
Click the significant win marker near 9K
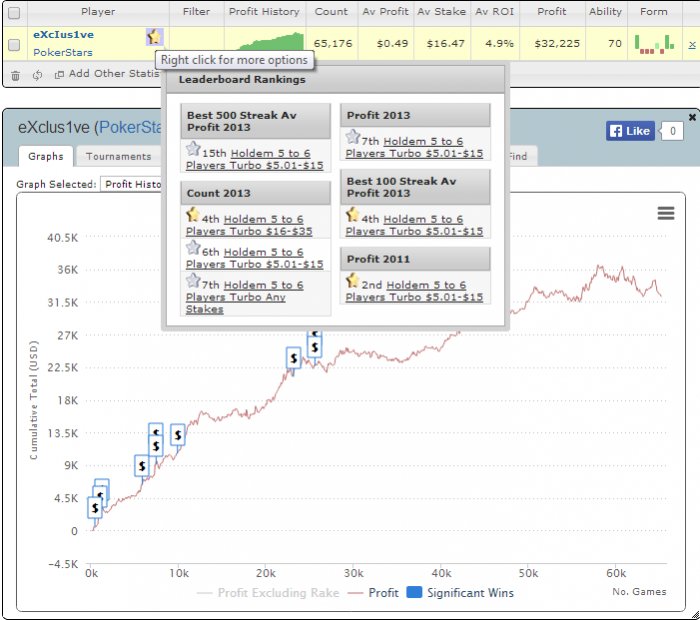pos(142,466)
